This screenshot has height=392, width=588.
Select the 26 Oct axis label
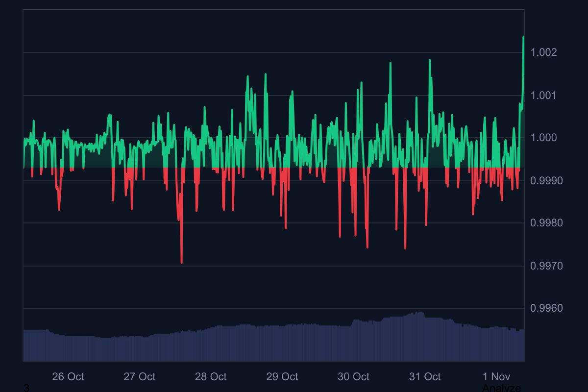[x=69, y=377]
